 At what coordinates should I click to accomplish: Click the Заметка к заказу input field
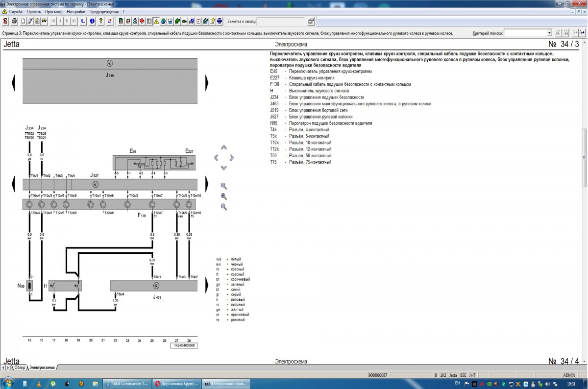click(x=280, y=21)
